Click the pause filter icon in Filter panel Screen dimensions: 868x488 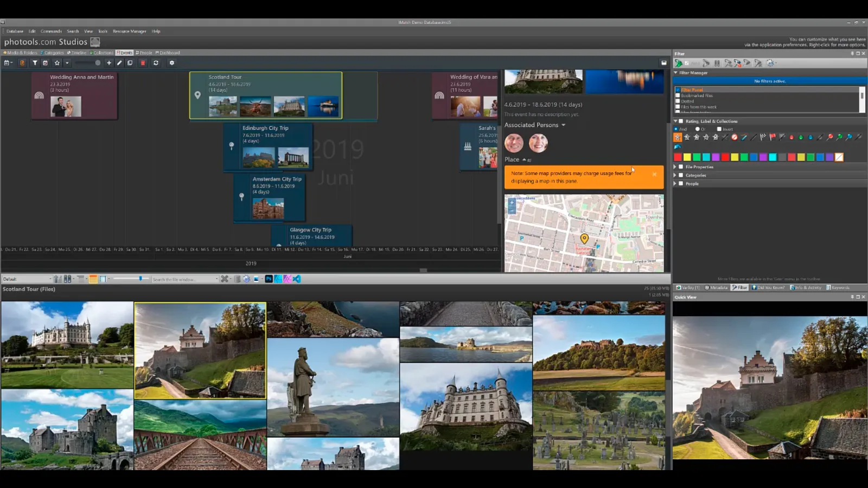(x=717, y=63)
